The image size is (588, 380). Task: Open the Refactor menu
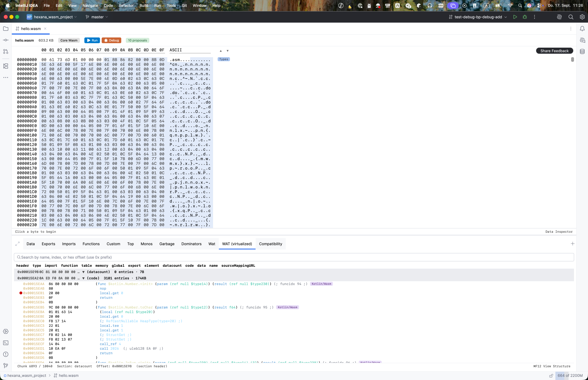[126, 5]
